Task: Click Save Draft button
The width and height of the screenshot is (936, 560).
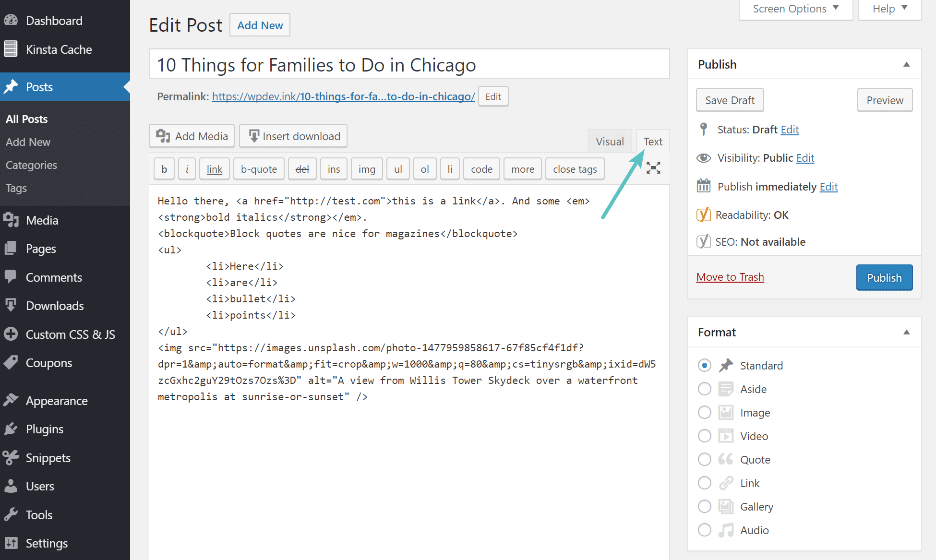Action: [x=729, y=100]
